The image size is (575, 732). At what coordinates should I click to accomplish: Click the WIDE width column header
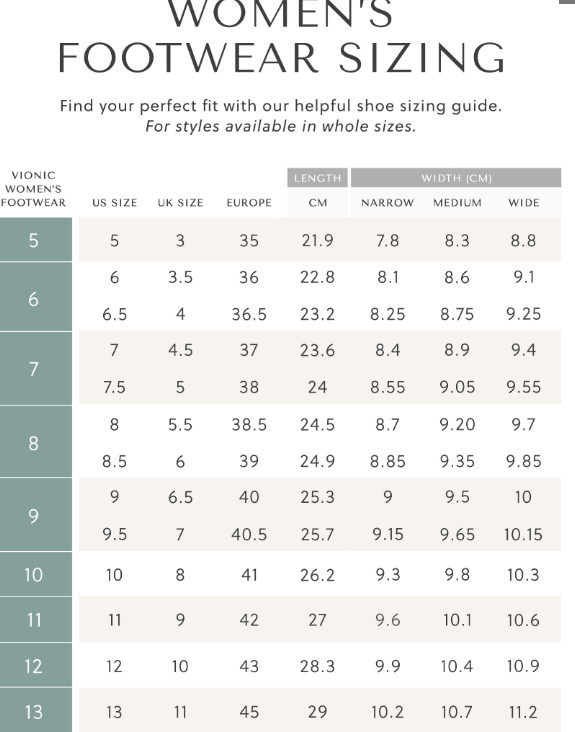pos(524,203)
